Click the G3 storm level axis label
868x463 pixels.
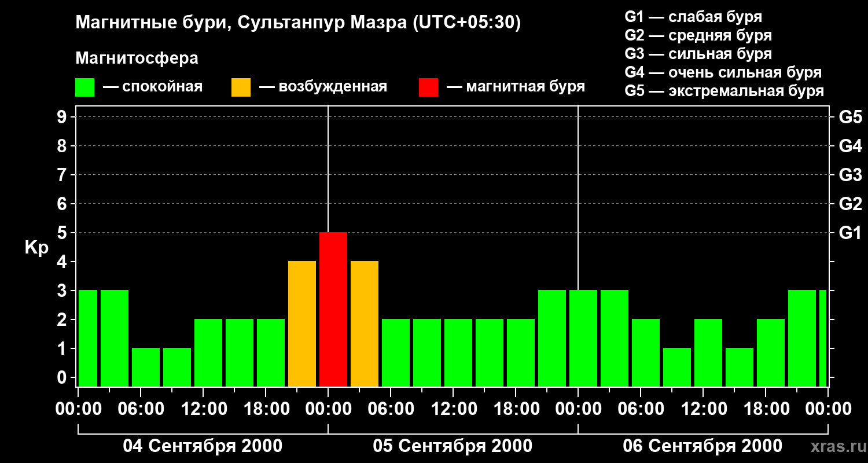pyautogui.click(x=850, y=175)
